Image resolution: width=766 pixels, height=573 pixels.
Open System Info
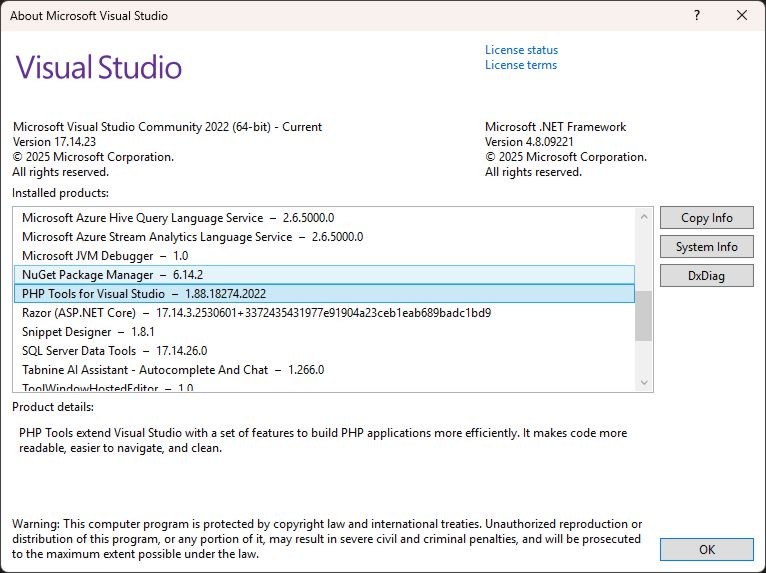point(706,247)
